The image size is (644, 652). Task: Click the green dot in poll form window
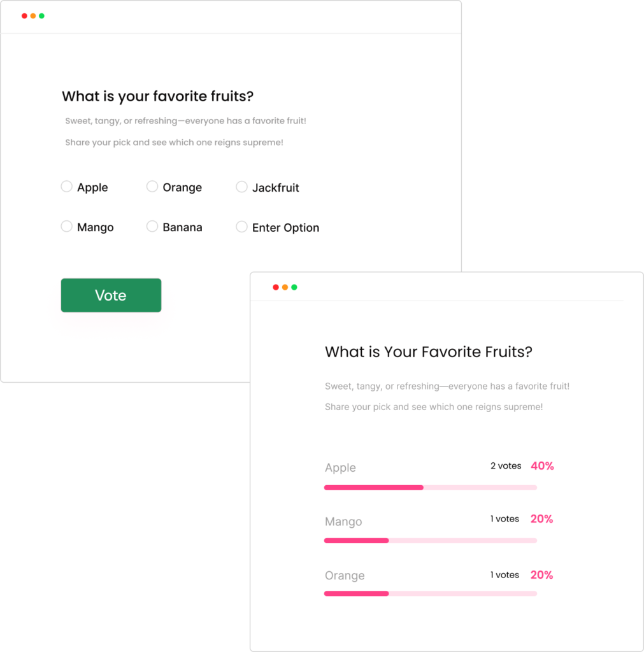[x=42, y=16]
